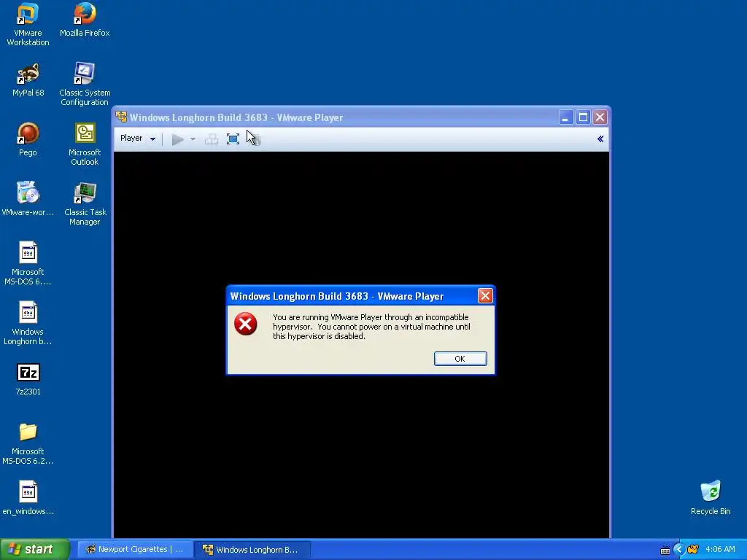Click the orange animal icon in the tray
The image size is (747, 560).
coord(694,550)
